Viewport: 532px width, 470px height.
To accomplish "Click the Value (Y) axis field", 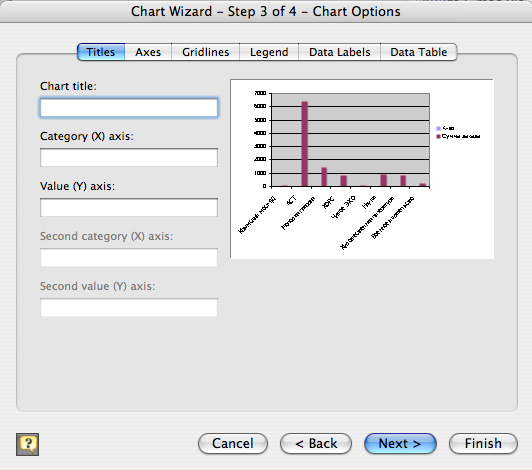I will click(x=129, y=207).
